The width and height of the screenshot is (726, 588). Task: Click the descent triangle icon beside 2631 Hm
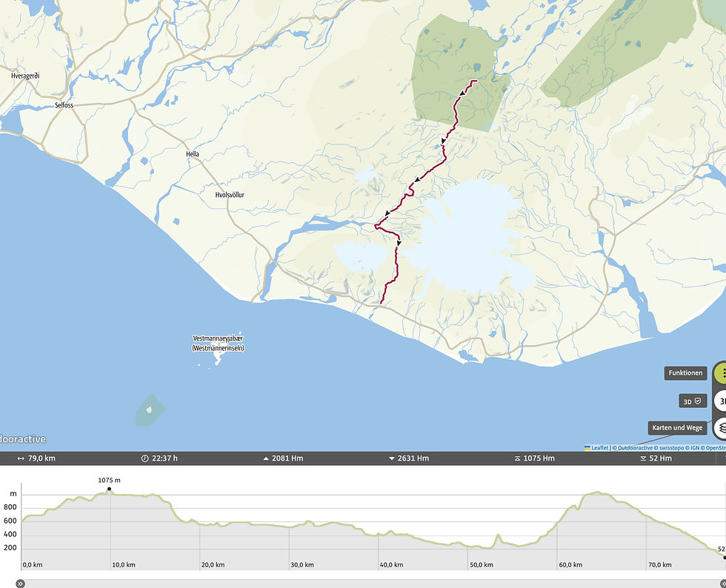coord(392,458)
